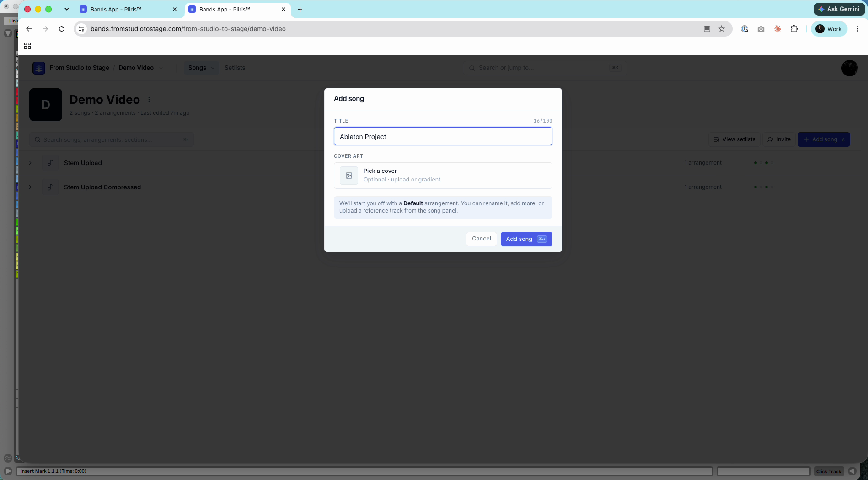Open View setlists
The width and height of the screenshot is (868, 480).
tap(734, 139)
